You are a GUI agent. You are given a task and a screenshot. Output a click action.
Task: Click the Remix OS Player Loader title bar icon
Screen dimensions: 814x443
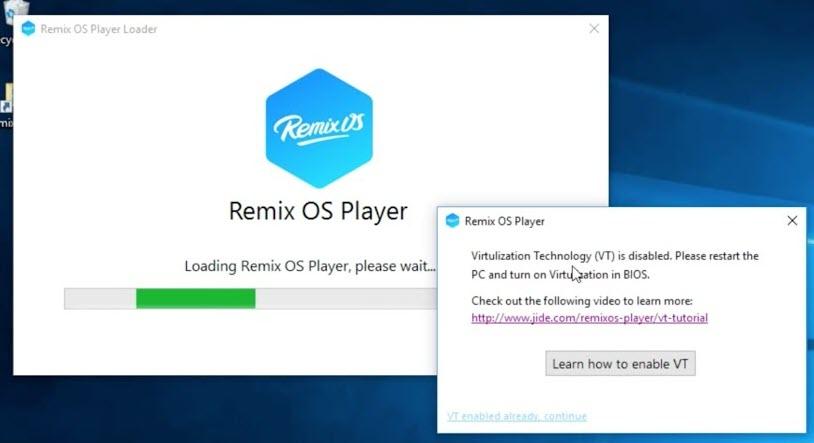point(26,29)
